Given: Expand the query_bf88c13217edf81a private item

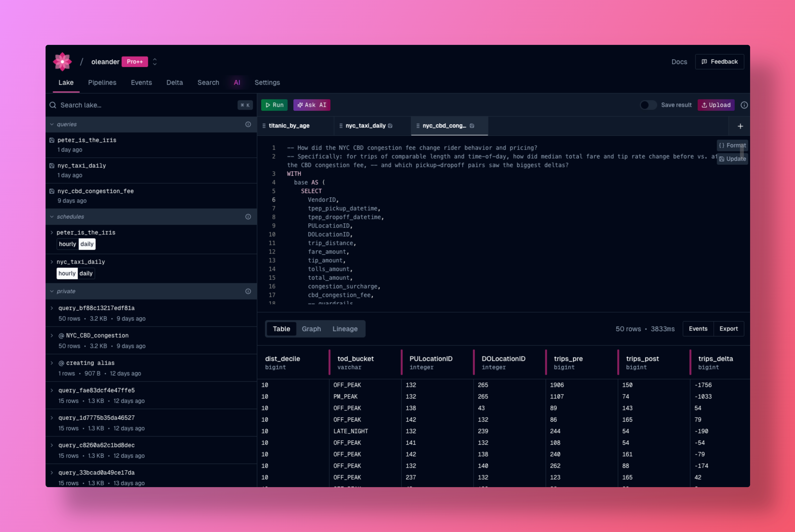Looking at the screenshot, I should 52,308.
